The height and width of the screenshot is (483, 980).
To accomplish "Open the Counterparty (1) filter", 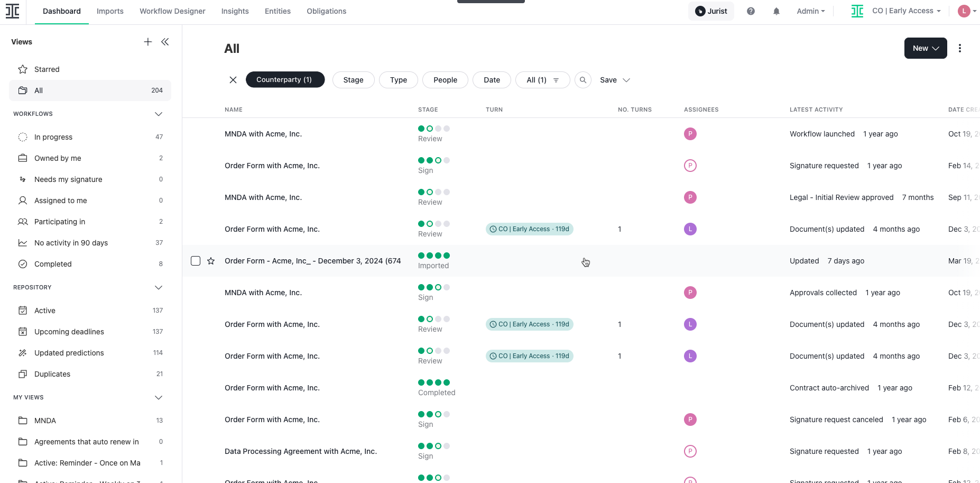I will tap(285, 80).
